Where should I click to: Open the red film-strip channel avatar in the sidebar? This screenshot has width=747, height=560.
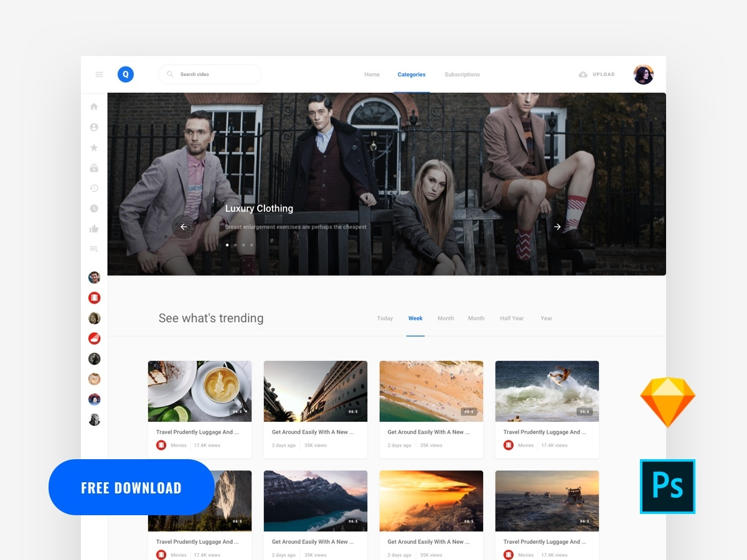(94, 298)
